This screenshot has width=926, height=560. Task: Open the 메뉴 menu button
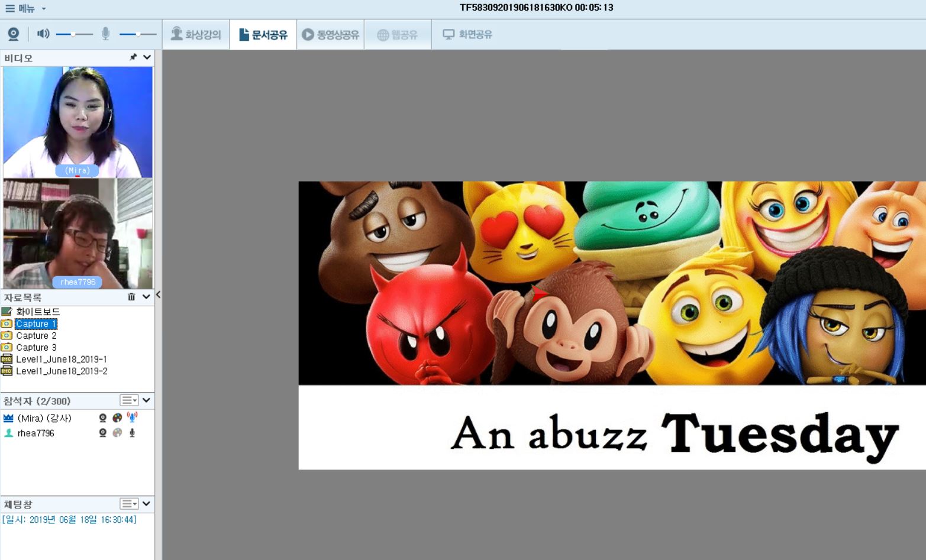25,8
